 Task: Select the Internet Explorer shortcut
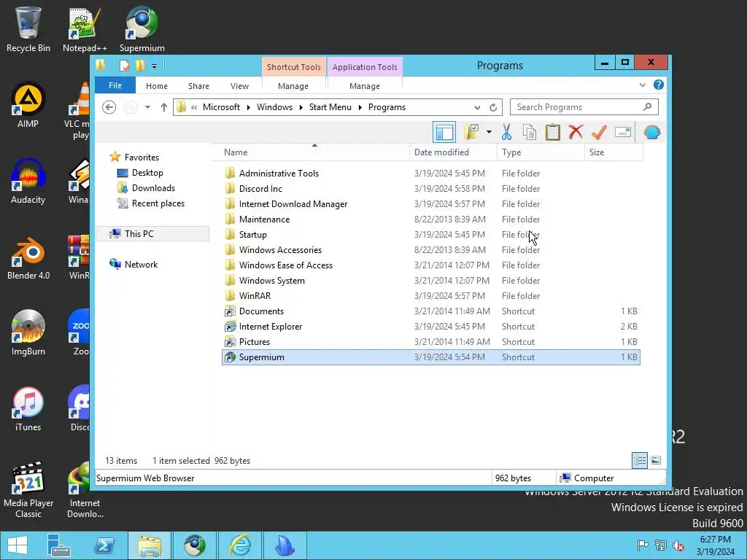(x=270, y=327)
